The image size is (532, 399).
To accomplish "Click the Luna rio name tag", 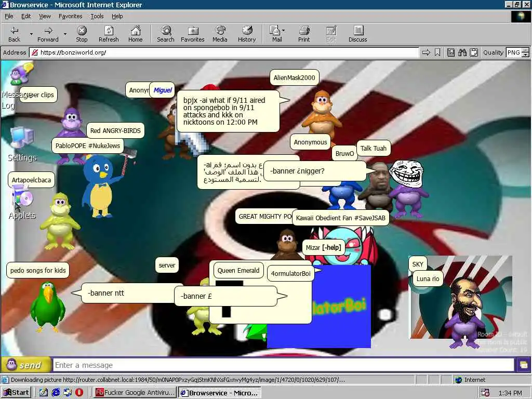I will point(428,279).
